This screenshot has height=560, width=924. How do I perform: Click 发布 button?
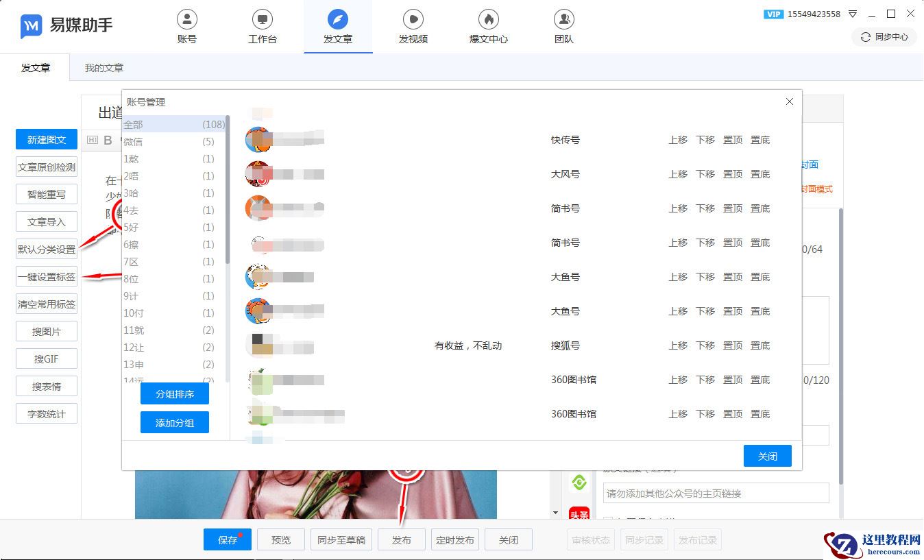pyautogui.click(x=402, y=539)
